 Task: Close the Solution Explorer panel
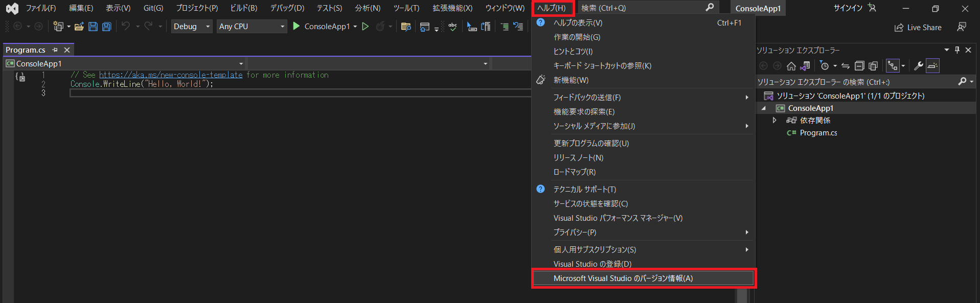968,50
